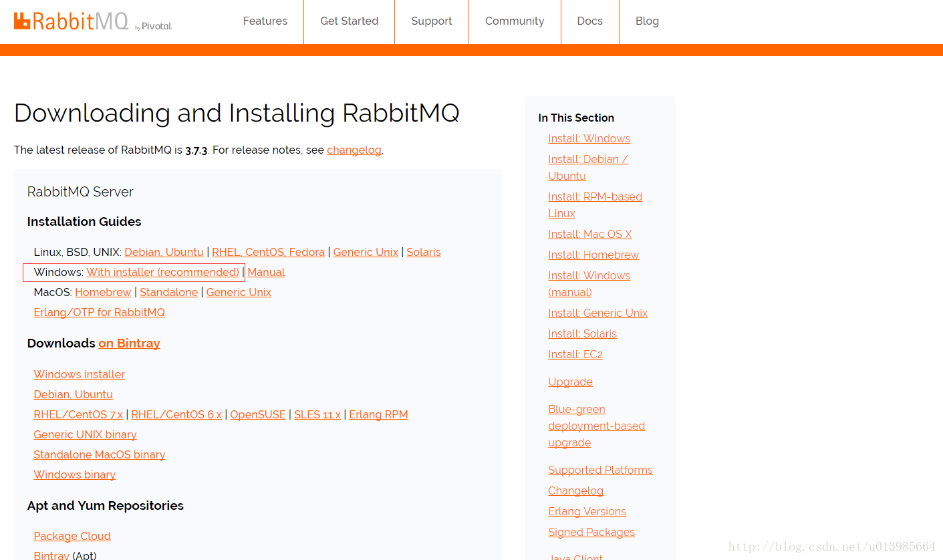Screen dimensions: 943x560
Task: Open Supported Platforms sidebar link
Action: tap(600, 470)
